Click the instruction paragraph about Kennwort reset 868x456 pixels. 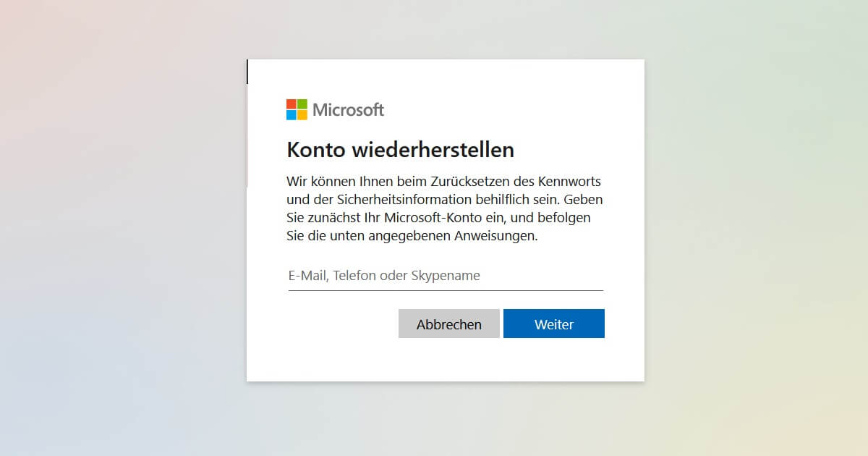tap(444, 208)
